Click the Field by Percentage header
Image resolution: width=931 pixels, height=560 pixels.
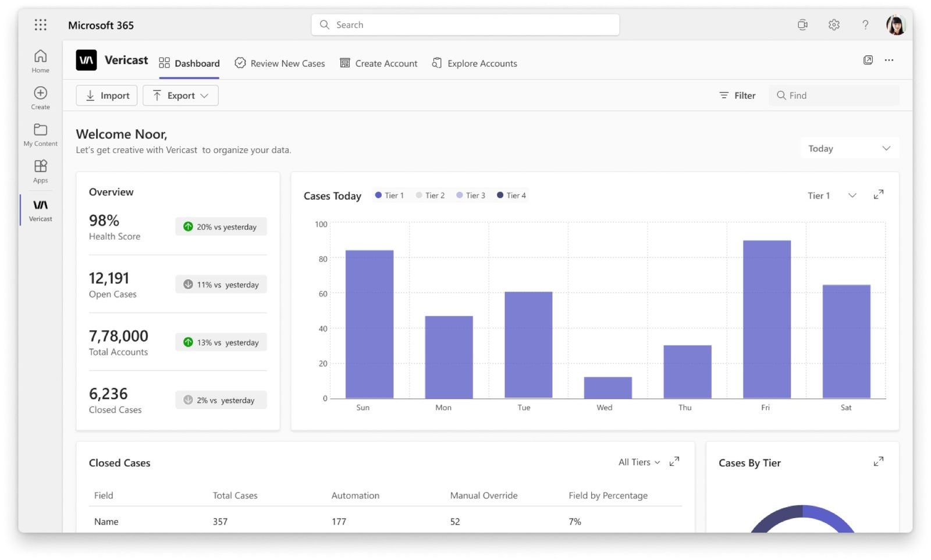[608, 495]
